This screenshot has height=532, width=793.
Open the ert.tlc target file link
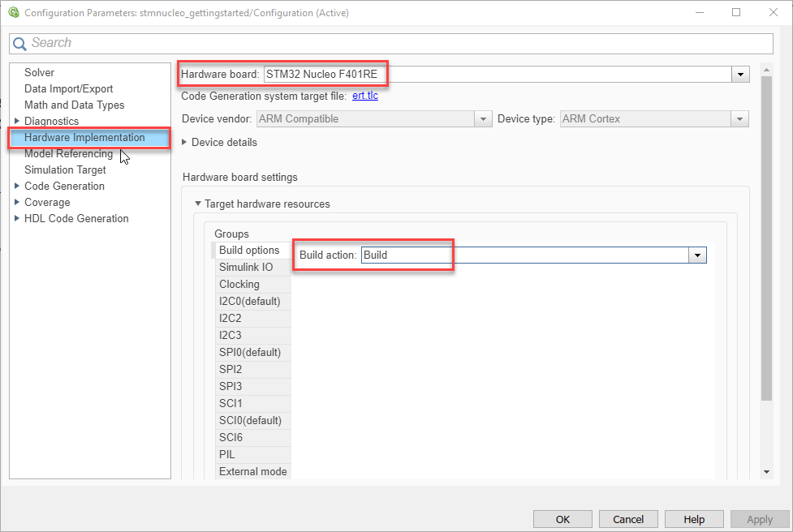pos(364,96)
